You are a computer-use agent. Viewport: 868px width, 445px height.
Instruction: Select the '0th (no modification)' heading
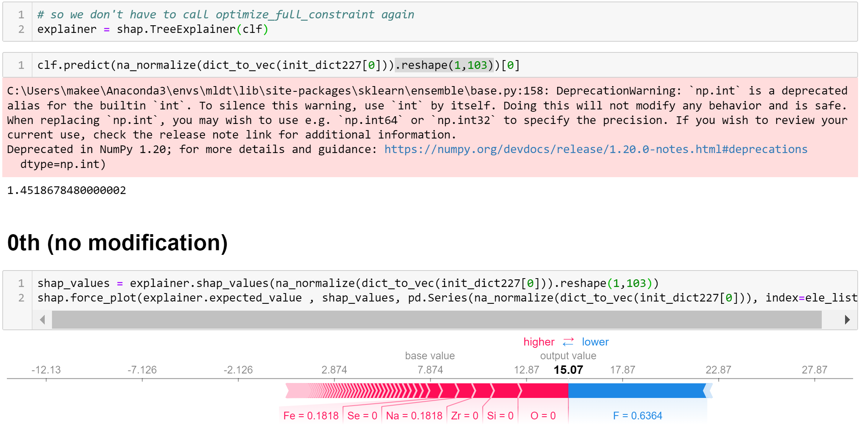pyautogui.click(x=117, y=243)
